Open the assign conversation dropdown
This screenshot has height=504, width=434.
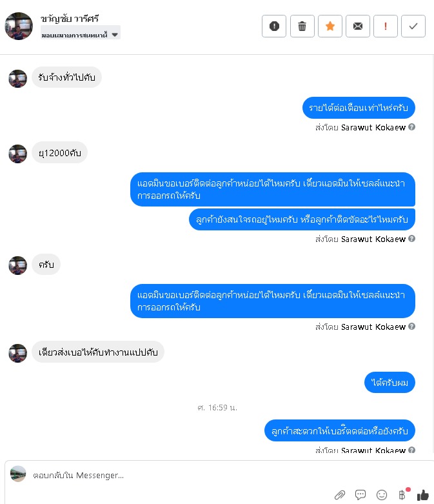point(81,35)
